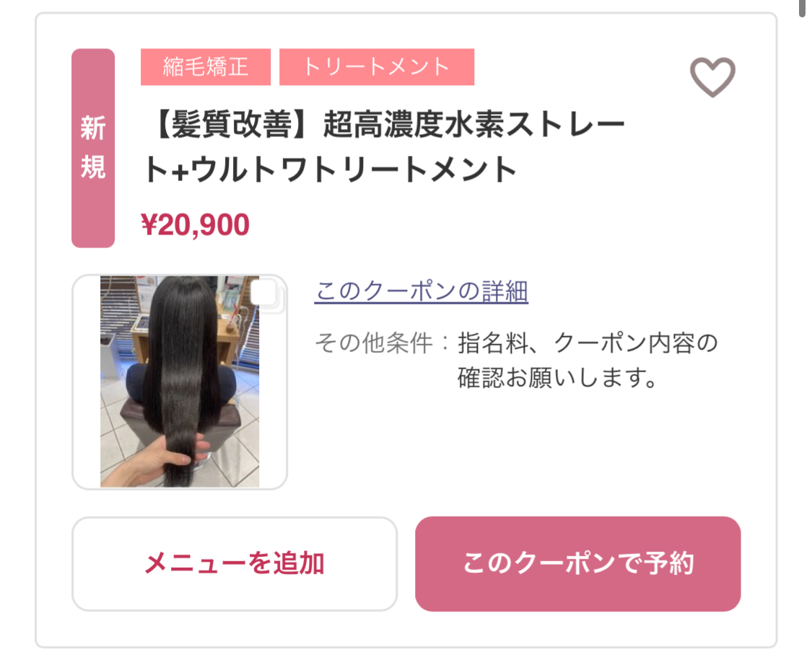Click the 確認お願いします。 text line
This screenshot has width=812, height=668.
click(x=558, y=378)
